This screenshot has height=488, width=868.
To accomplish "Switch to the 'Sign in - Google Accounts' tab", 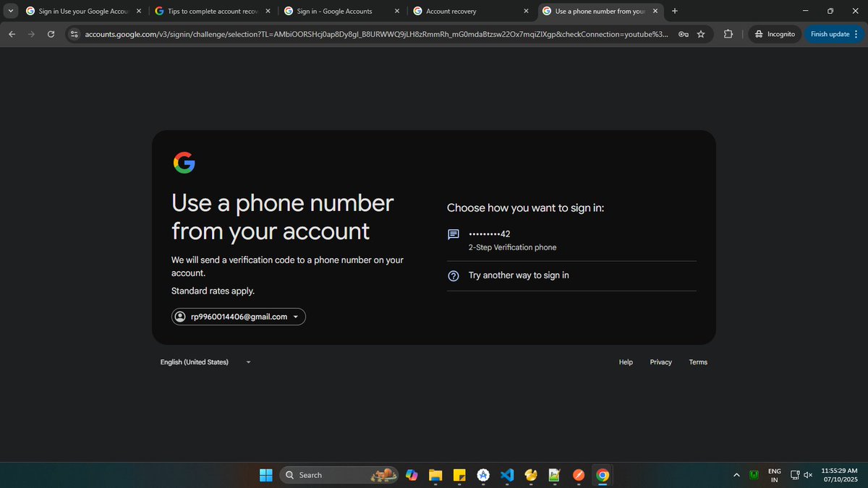I will coord(343,11).
